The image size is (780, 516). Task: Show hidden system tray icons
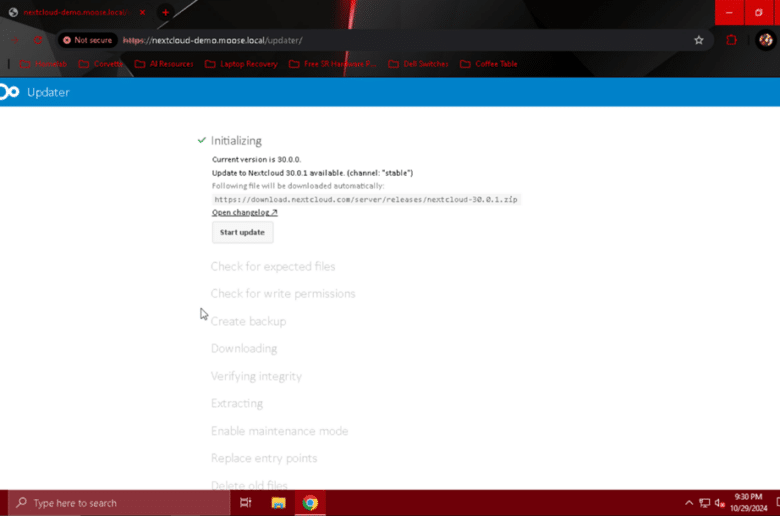tap(689, 503)
